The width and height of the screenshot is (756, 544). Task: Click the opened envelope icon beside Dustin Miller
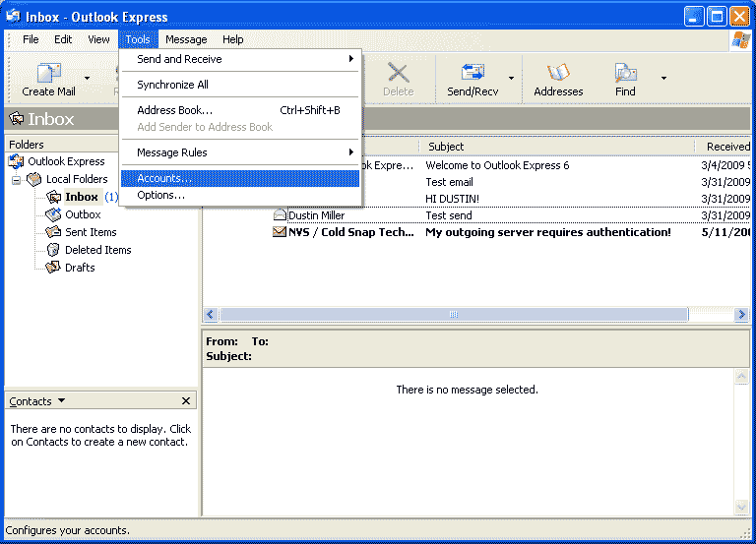pyautogui.click(x=280, y=214)
